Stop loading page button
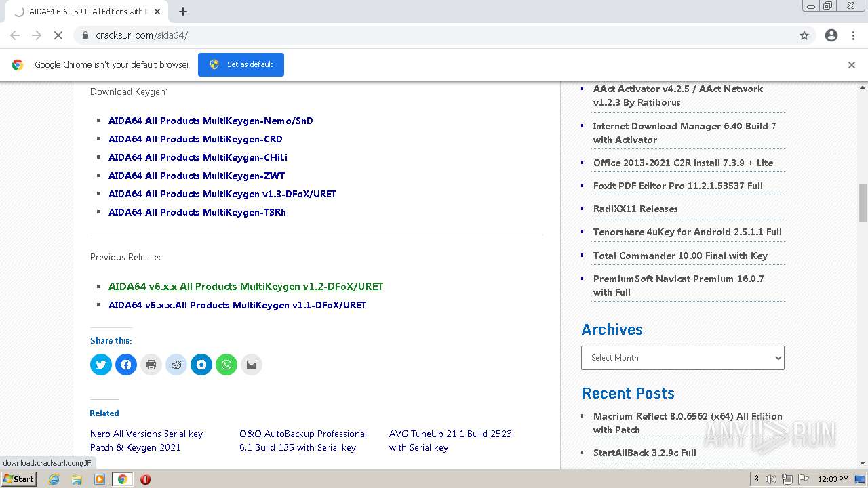This screenshot has width=868, height=488. pyautogui.click(x=58, y=35)
